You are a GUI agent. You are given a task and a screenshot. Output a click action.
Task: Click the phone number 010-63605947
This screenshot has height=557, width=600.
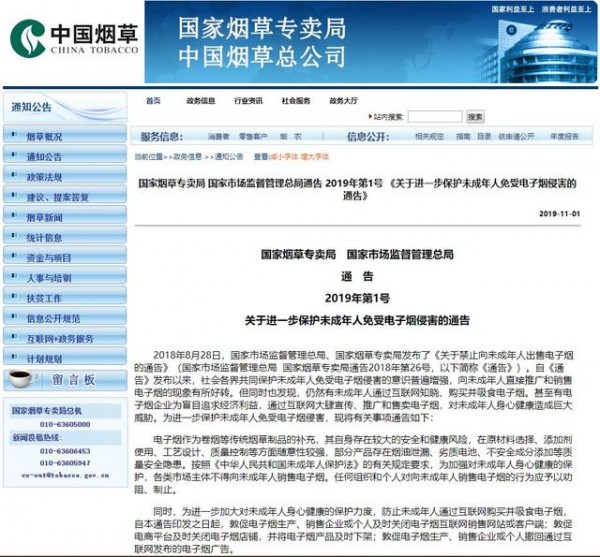pyautogui.click(x=65, y=463)
